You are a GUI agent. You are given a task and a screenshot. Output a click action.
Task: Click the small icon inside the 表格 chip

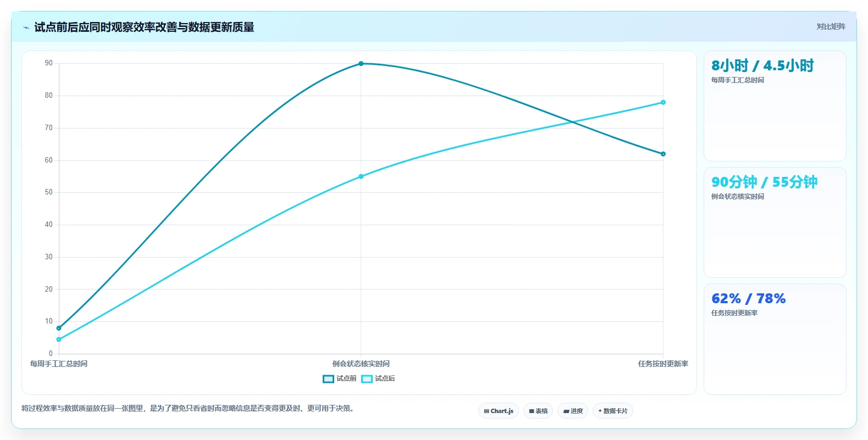532,411
